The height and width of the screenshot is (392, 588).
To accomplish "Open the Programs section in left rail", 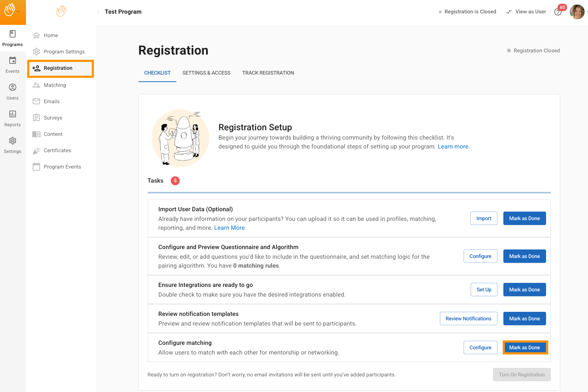I will 13,38.
